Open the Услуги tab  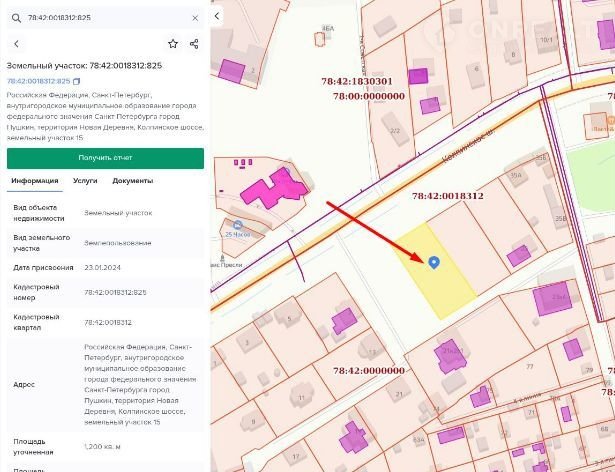(x=85, y=181)
